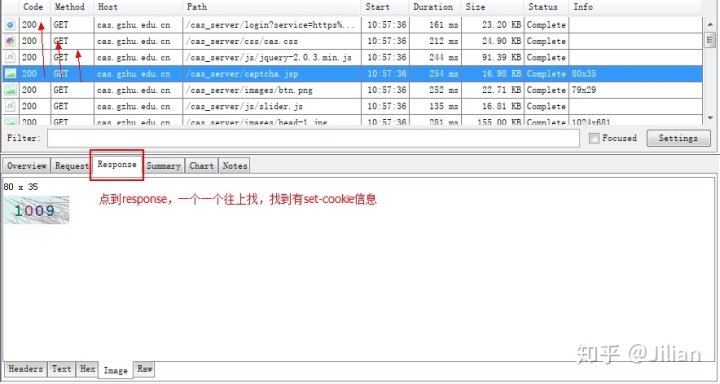720x384 pixels.
Task: Click the icon of the login?service request row
Action: coord(10,25)
